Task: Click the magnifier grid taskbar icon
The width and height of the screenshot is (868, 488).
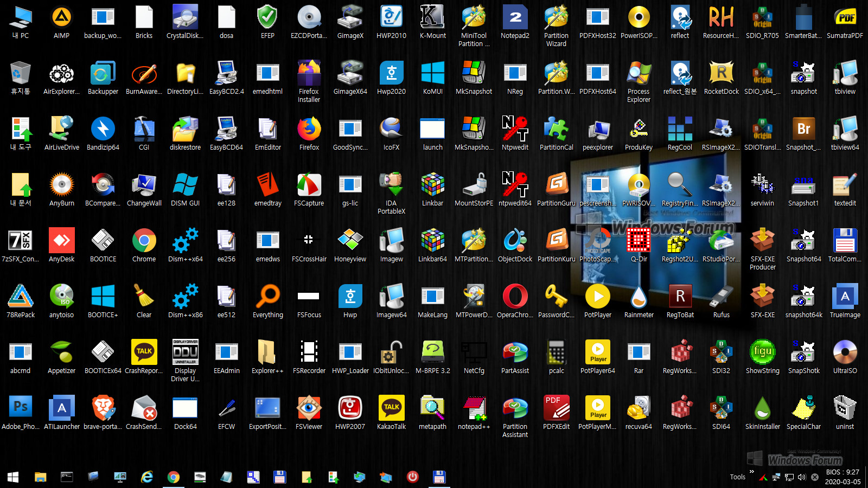Action: (x=253, y=477)
